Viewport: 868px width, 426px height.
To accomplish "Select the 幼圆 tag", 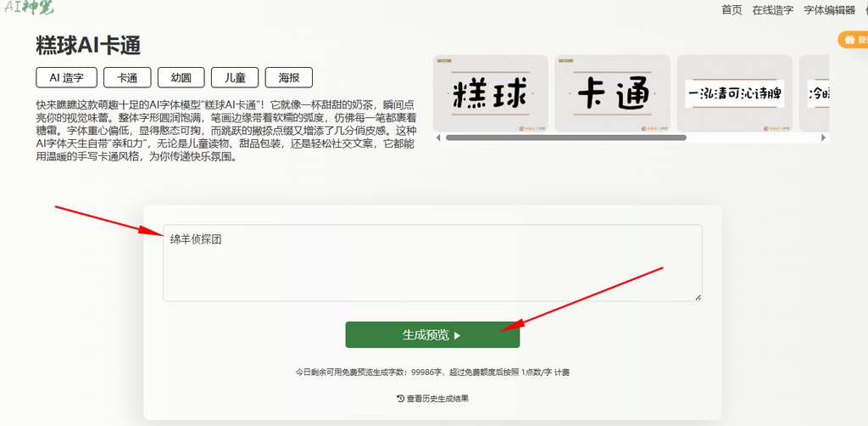I will [x=181, y=77].
